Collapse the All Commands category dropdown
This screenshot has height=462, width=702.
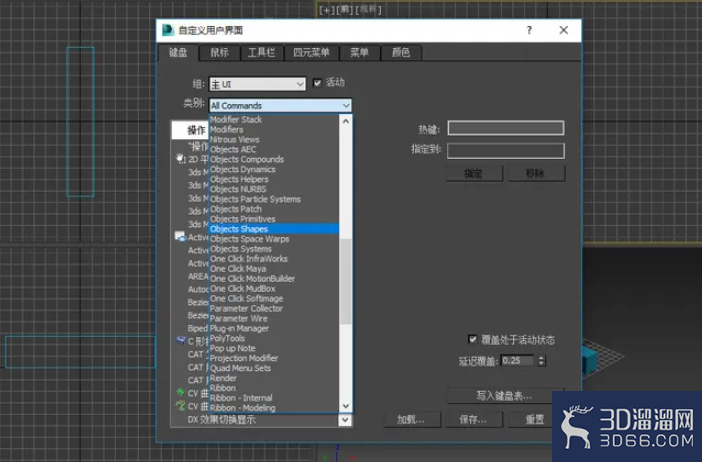(281, 106)
